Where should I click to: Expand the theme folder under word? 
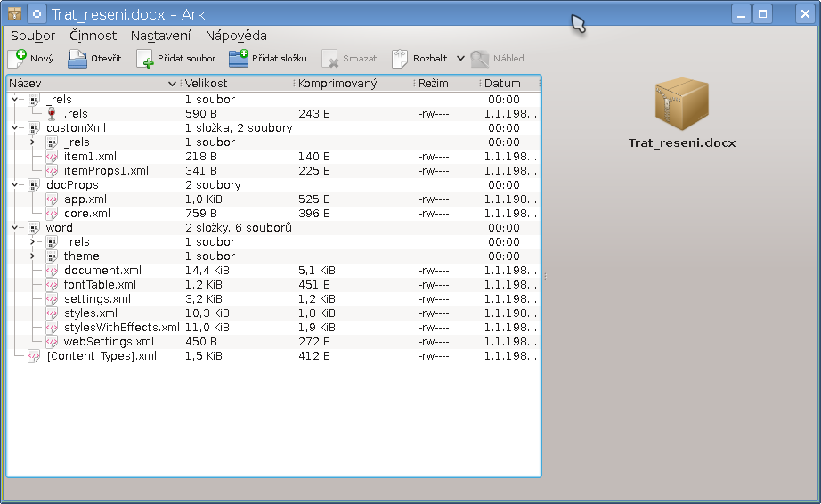pyautogui.click(x=33, y=256)
